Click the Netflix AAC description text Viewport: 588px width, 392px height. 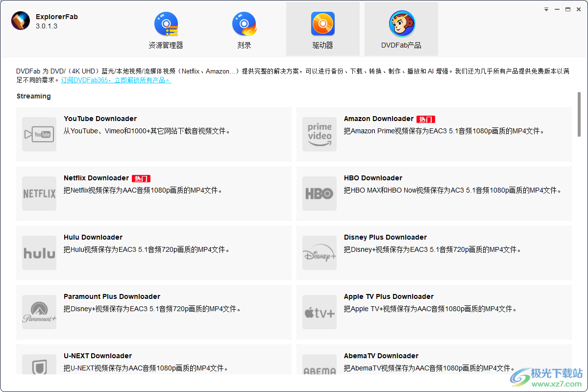143,190
